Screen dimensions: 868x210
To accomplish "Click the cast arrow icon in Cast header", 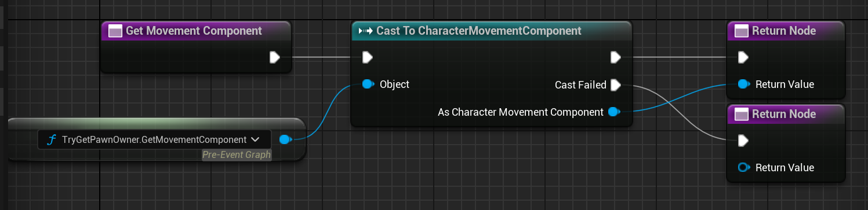I will (x=365, y=31).
